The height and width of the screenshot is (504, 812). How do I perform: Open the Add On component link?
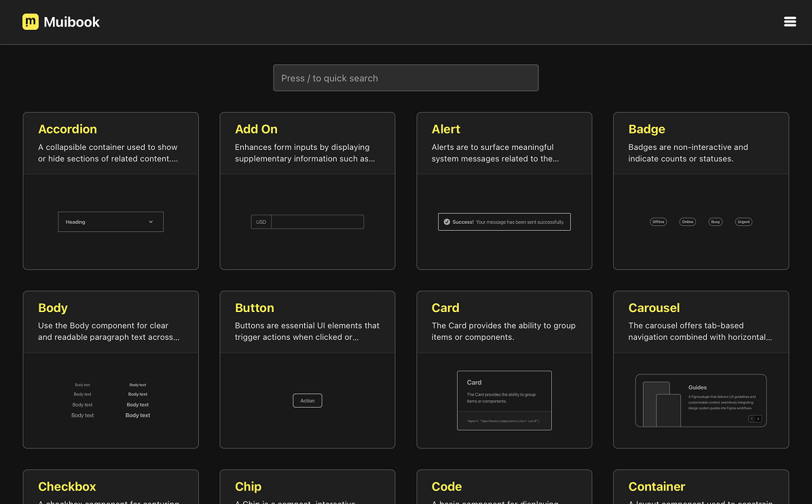[x=256, y=129]
